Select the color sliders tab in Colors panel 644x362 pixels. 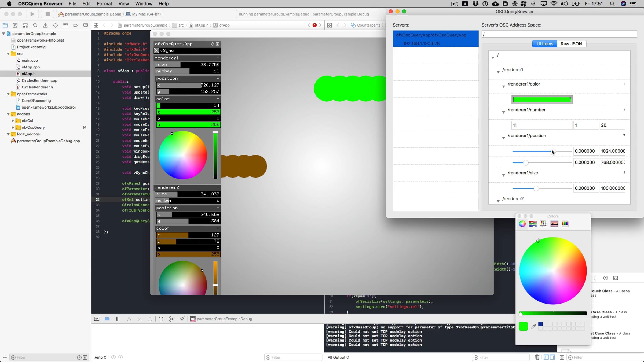pyautogui.click(x=533, y=224)
